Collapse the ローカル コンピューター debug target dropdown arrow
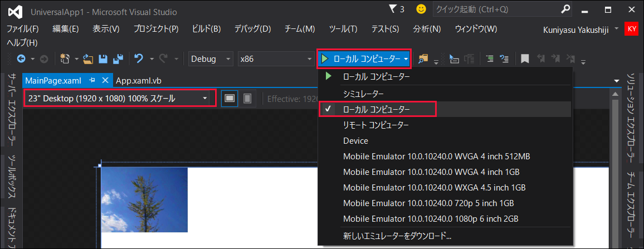The width and height of the screenshot is (644, 249). point(406,59)
